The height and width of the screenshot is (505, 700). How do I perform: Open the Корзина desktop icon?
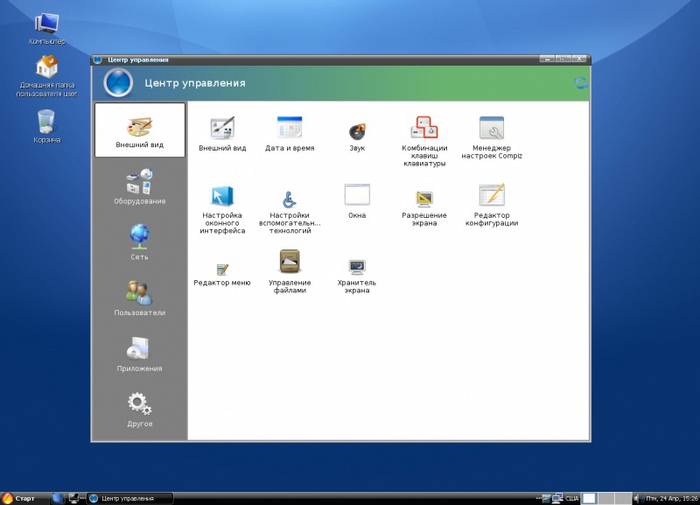pos(46,125)
